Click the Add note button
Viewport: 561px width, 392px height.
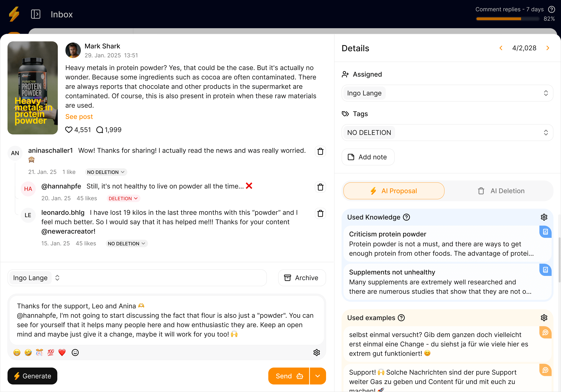pos(368,157)
